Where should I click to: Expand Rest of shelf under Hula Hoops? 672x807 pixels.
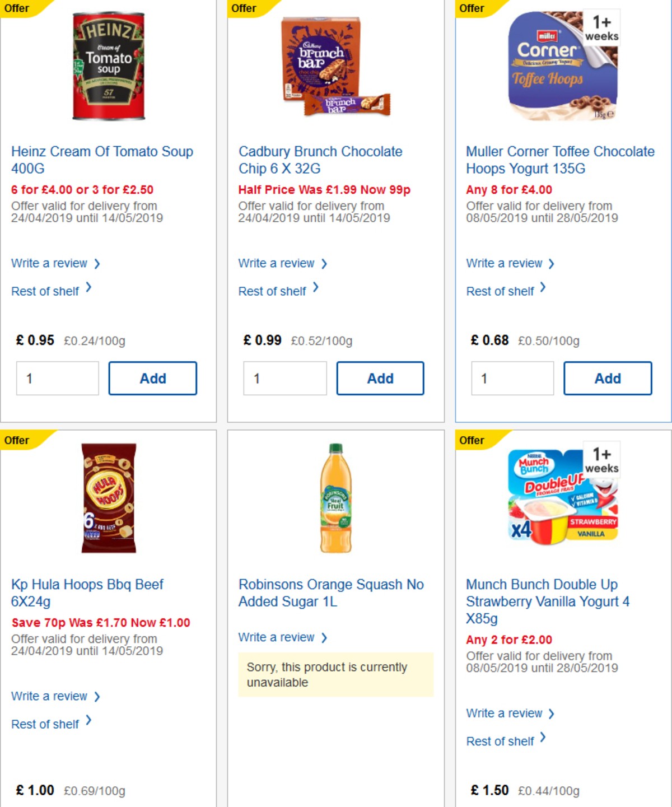(45, 724)
